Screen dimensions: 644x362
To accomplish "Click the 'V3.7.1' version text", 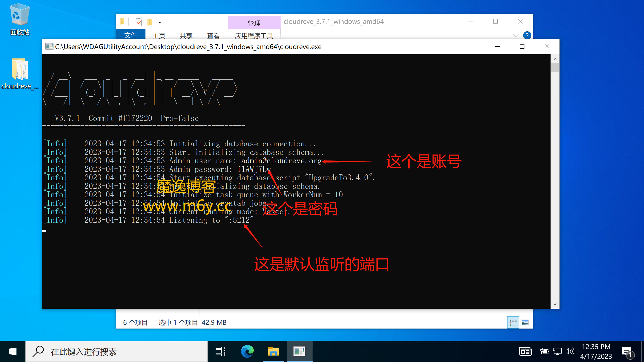I will (x=67, y=118).
